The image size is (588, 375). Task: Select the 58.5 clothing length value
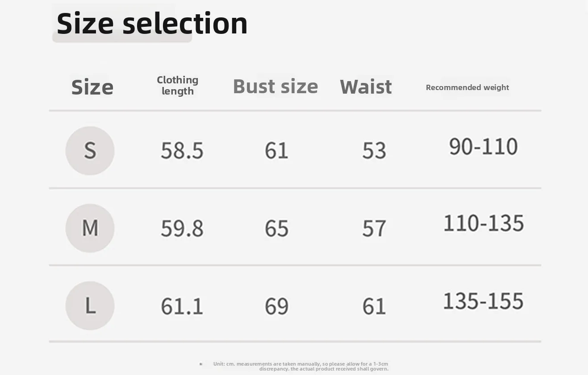tap(182, 151)
